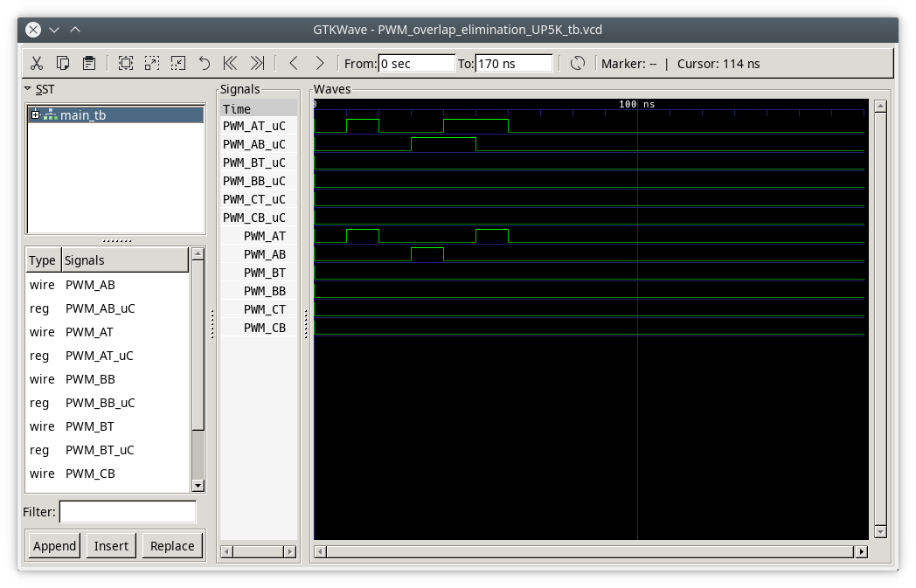Click Signals pane scrollbar right arrow

coord(290,551)
